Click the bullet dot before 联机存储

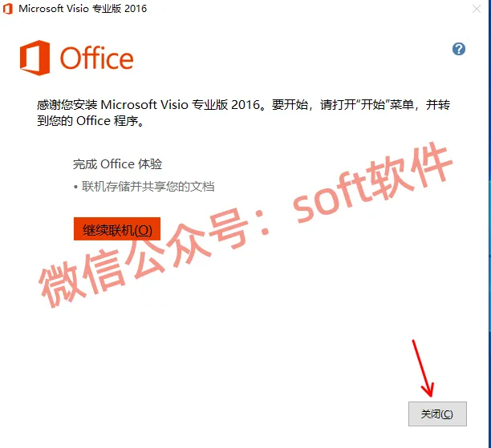click(75, 188)
